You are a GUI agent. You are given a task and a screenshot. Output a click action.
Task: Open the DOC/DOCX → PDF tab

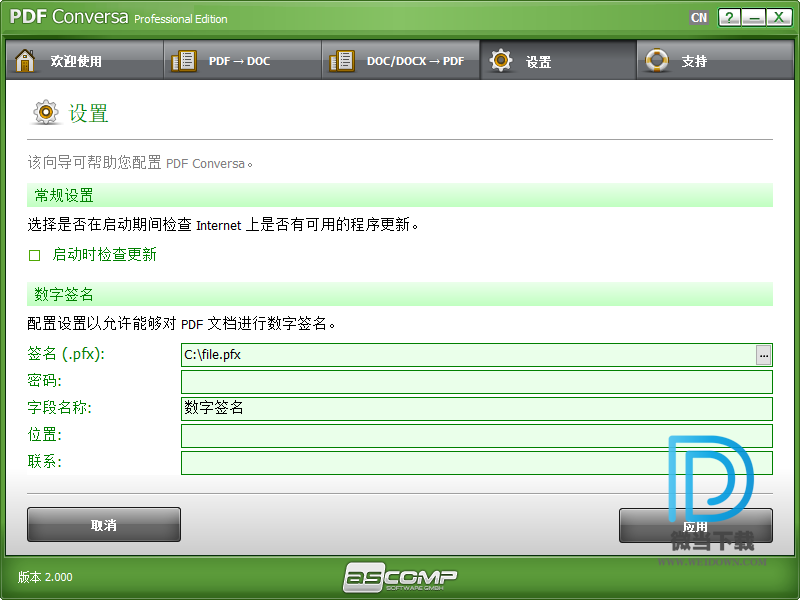(x=401, y=60)
